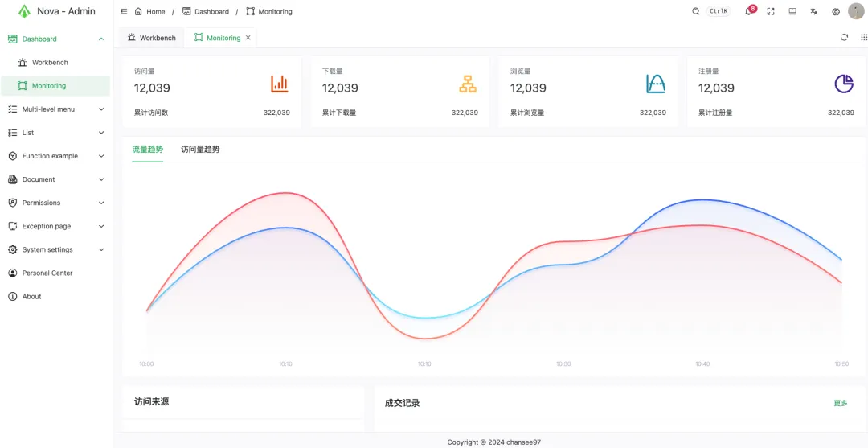This screenshot has height=448, width=868.
Task: Click the 浏览量 curve chart icon
Action: 656,84
